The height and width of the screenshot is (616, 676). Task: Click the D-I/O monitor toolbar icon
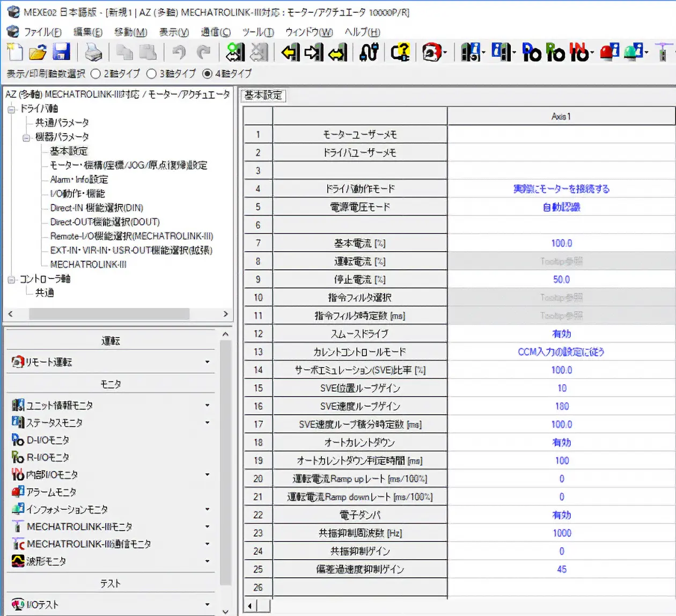(531, 52)
